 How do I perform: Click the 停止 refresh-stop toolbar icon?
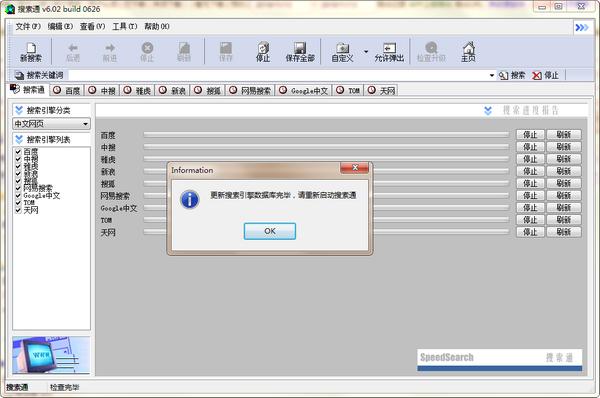pos(263,48)
